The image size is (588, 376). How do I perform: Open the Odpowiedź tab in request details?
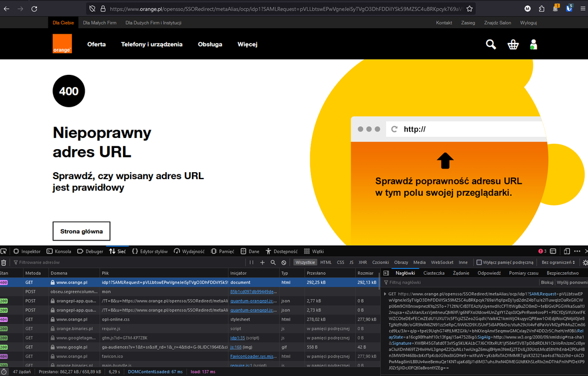489,273
